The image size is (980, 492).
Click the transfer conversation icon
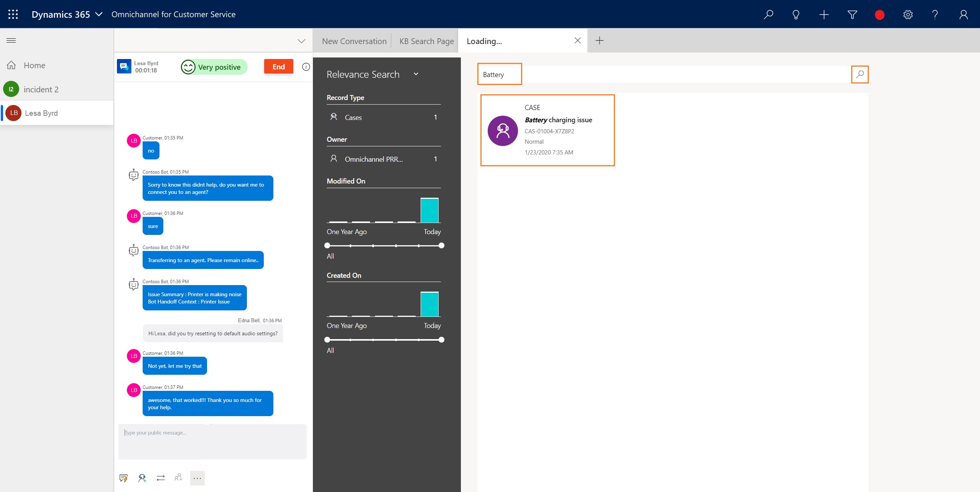click(x=161, y=477)
